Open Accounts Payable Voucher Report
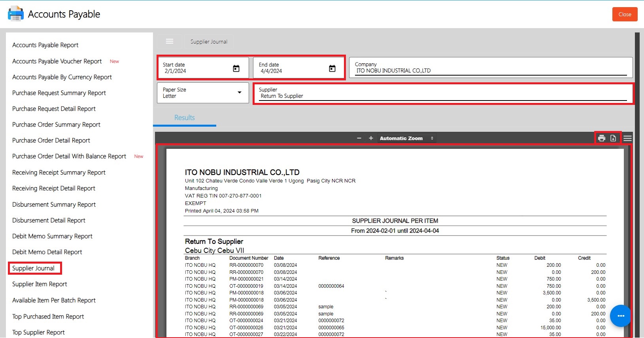Screen dimensions: 644x338 (x=57, y=61)
